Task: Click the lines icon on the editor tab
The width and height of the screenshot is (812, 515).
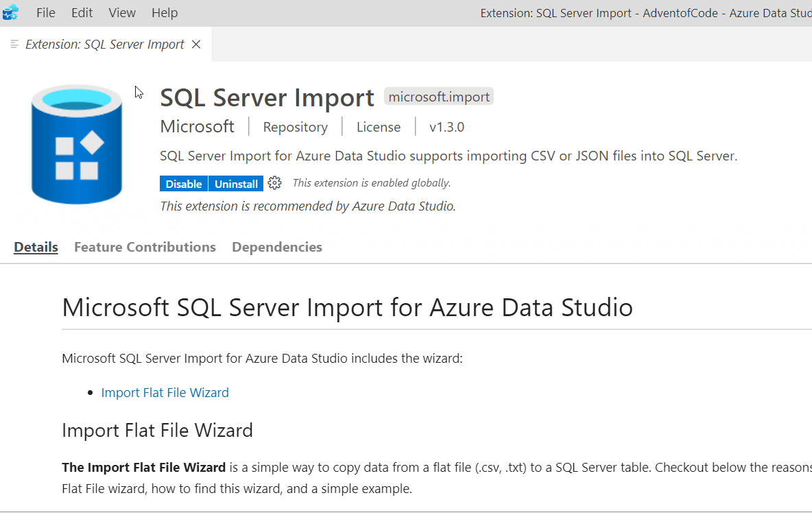Action: (15, 45)
